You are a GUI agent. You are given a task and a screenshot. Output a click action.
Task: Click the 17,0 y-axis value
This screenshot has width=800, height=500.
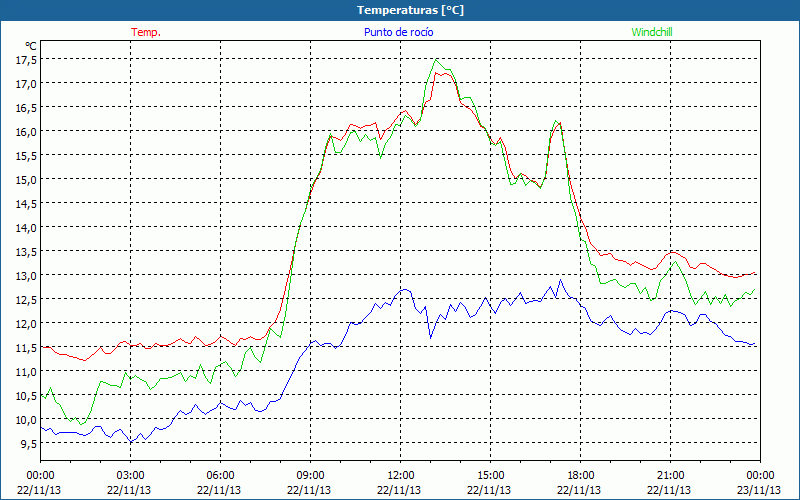point(27,84)
